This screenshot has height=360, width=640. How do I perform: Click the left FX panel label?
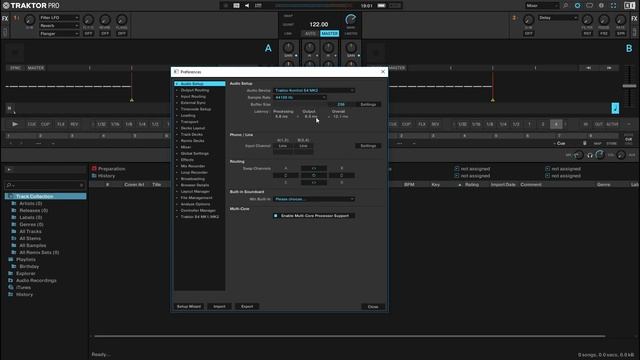[5, 18]
